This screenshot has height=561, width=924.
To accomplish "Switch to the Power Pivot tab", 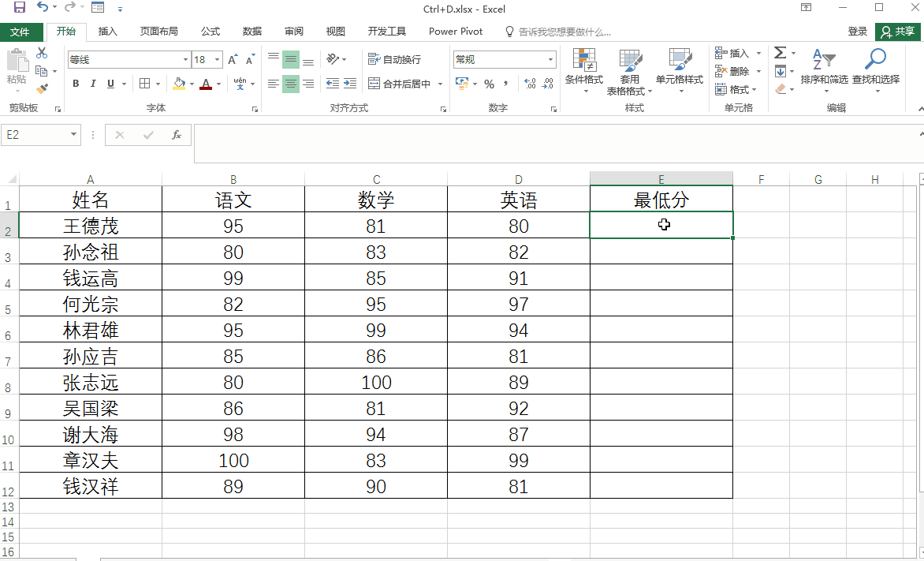I will tap(456, 32).
